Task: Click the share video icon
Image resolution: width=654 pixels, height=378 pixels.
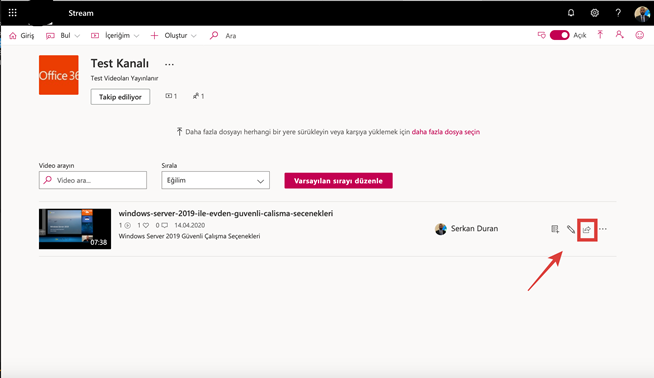Action: [x=587, y=229]
